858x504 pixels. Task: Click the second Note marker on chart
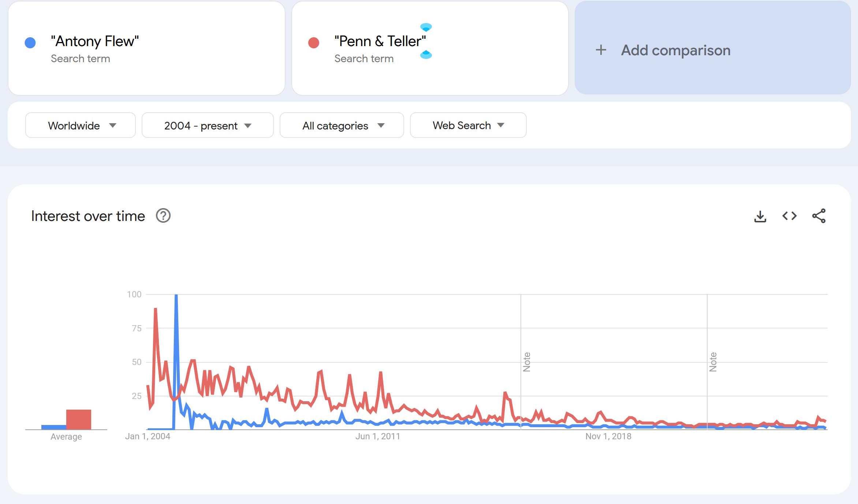pos(713,362)
